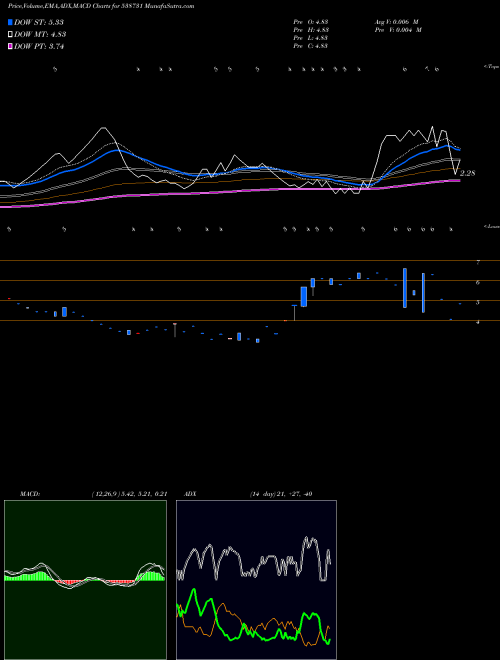
Task: Click the 'MACD:' panel heading
Action: (30, 494)
